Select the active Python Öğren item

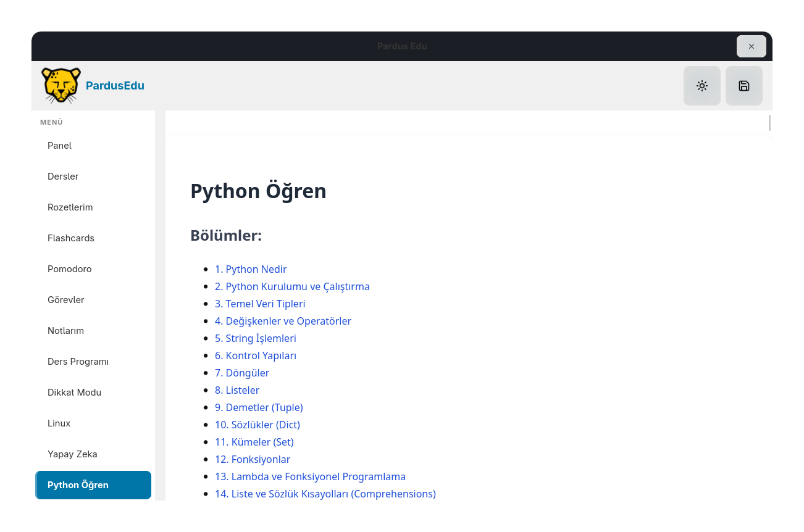(93, 485)
